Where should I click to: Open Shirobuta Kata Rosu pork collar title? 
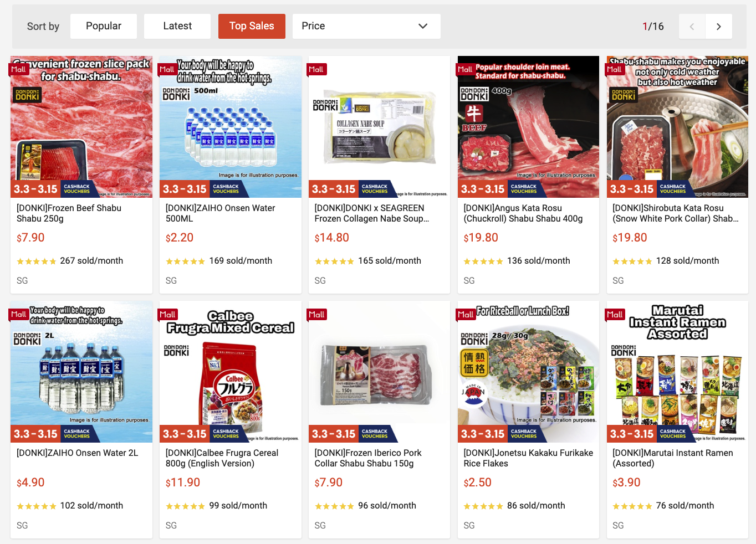click(675, 213)
